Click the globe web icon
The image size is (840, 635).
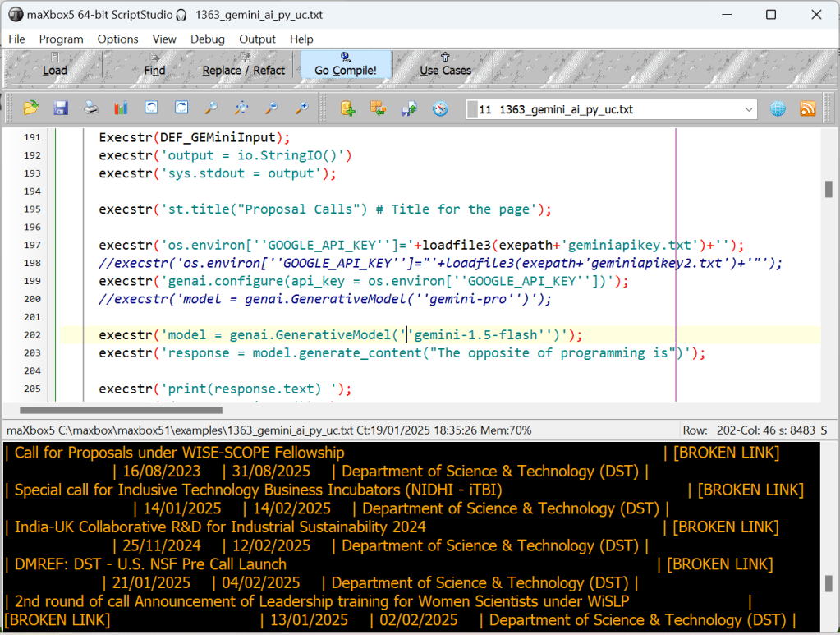(778, 108)
